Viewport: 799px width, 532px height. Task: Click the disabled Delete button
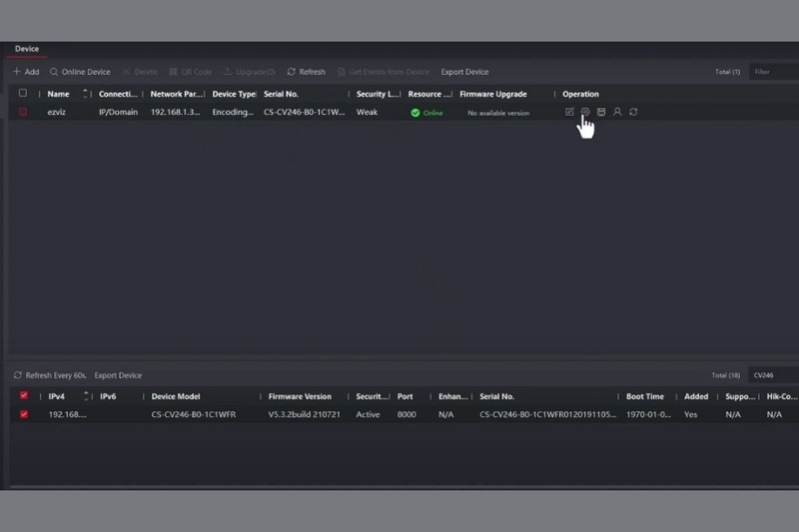(x=140, y=72)
